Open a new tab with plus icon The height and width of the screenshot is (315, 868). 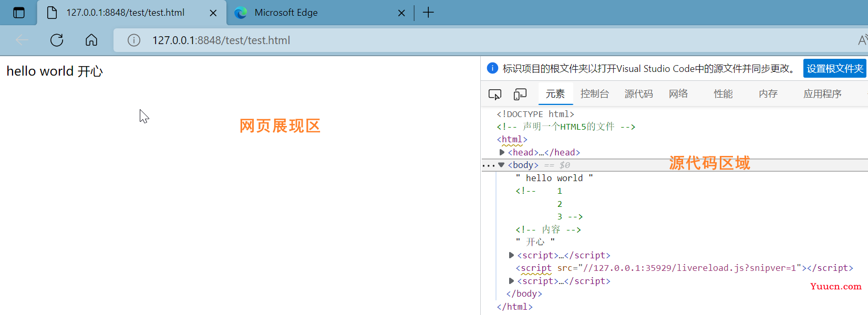(428, 13)
